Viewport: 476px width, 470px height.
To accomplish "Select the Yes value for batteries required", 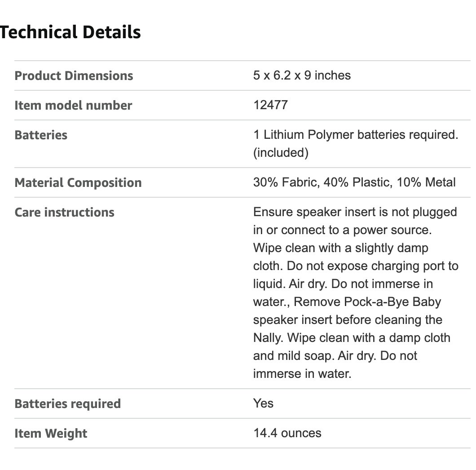I will [263, 403].
